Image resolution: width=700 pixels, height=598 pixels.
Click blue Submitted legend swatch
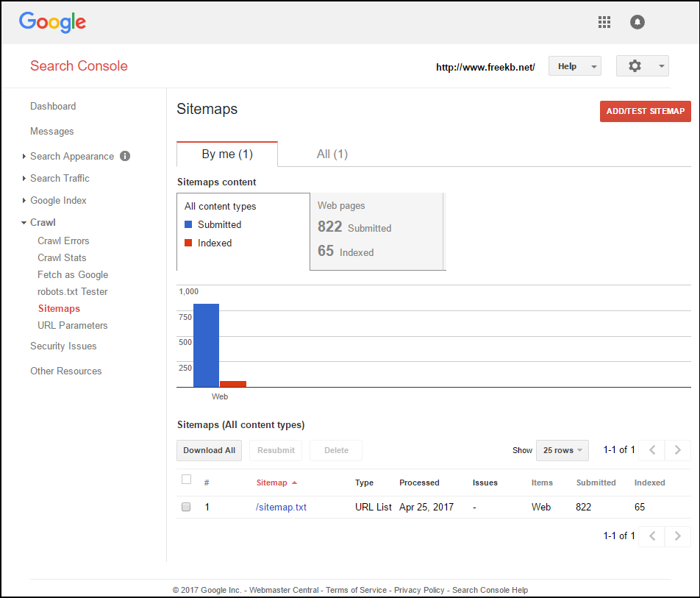point(188,224)
